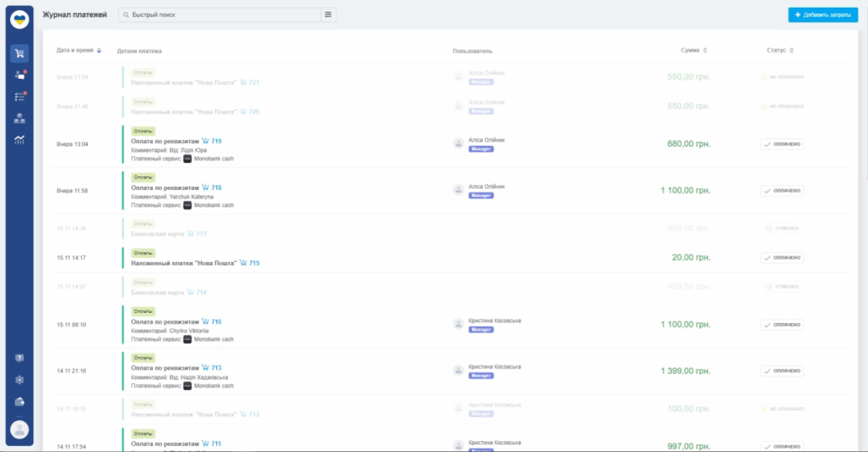Screen dimensions: 868x452
Task: Open the shopping cart orders section in sidebar
Action: tap(19, 53)
